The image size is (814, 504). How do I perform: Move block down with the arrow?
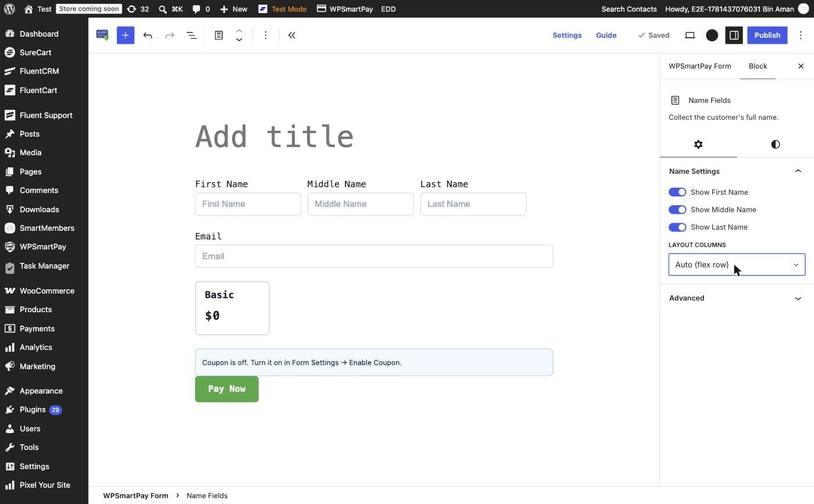click(239, 40)
